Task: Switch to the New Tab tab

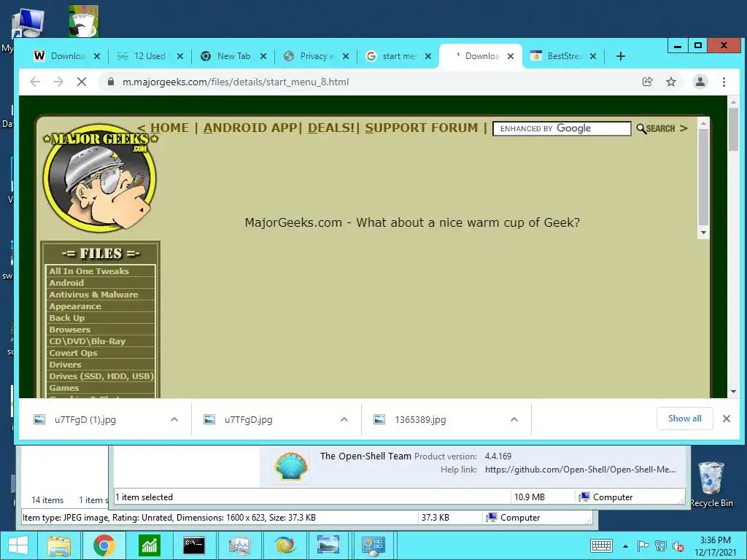Action: (233, 56)
